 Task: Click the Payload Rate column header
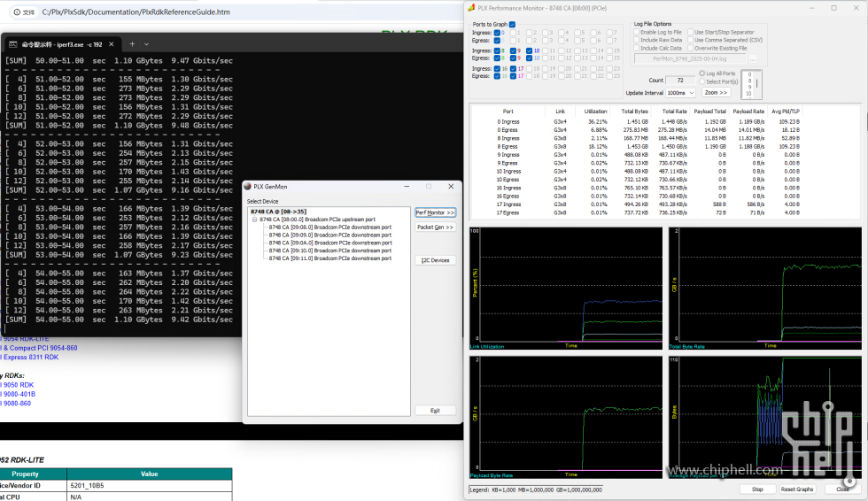click(x=748, y=112)
